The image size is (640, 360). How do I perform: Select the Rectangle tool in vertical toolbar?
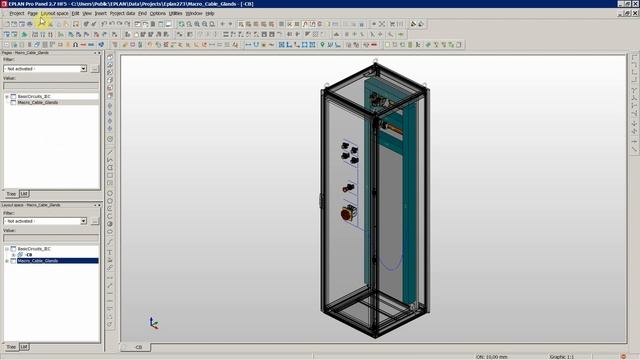point(110,176)
